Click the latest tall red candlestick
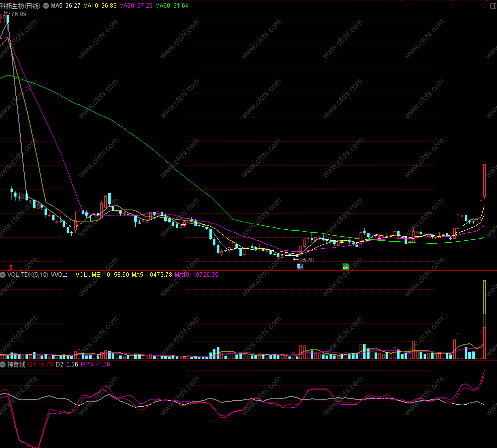The height and width of the screenshot is (448, 497). [x=485, y=181]
